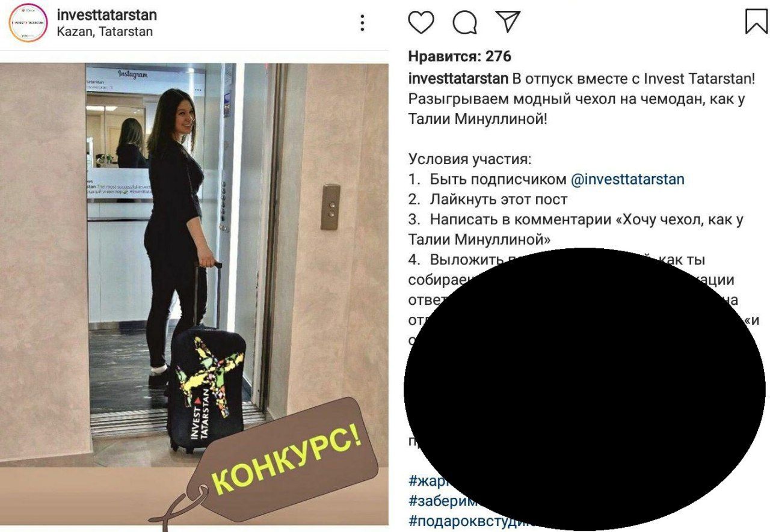This screenshot has height=532, width=770.
Task: Open the #заберим hashtag link
Action: (443, 501)
